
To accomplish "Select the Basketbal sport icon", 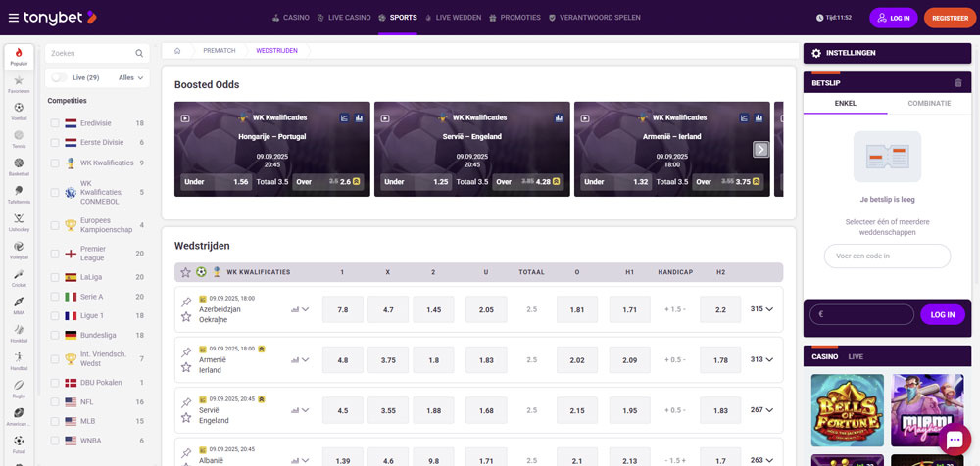I will pyautogui.click(x=19, y=165).
